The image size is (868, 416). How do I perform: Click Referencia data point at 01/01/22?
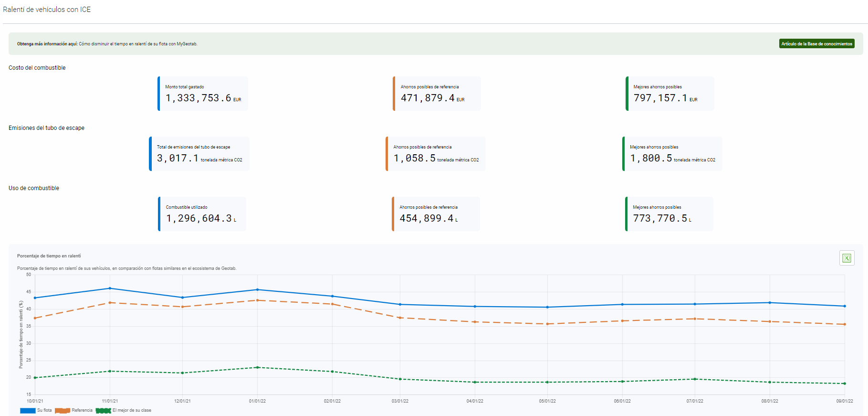(257, 300)
